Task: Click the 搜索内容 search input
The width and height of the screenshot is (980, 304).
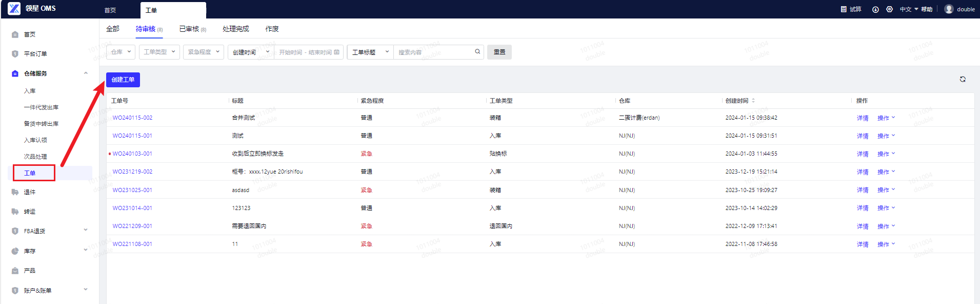Action: point(435,52)
